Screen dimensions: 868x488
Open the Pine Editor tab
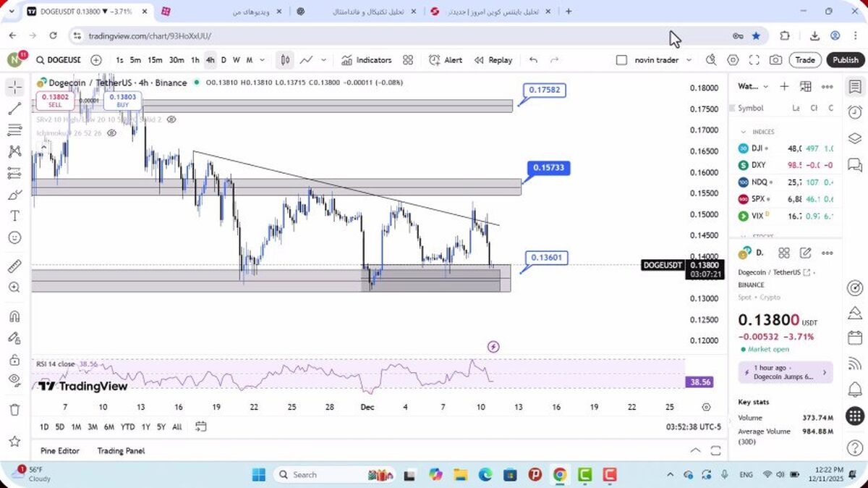pos(60,450)
